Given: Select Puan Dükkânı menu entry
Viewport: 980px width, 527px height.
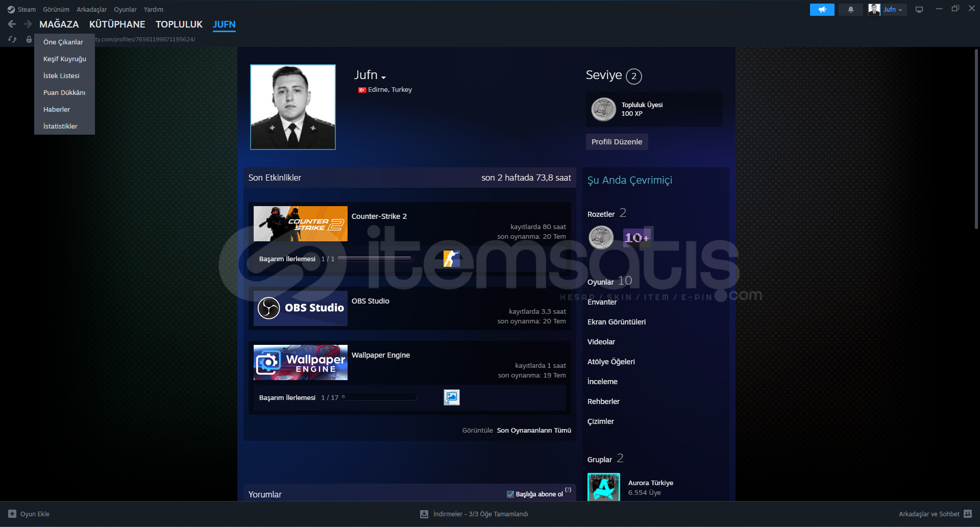Looking at the screenshot, I should pos(64,92).
